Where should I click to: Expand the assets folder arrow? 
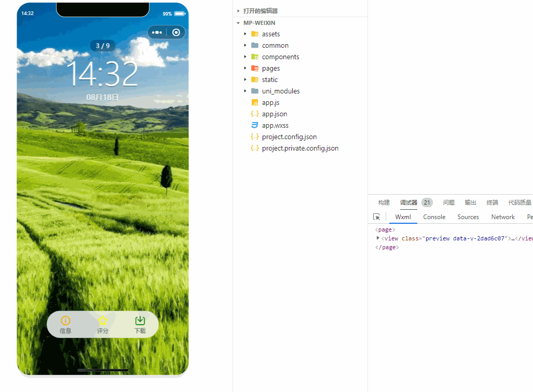click(245, 34)
